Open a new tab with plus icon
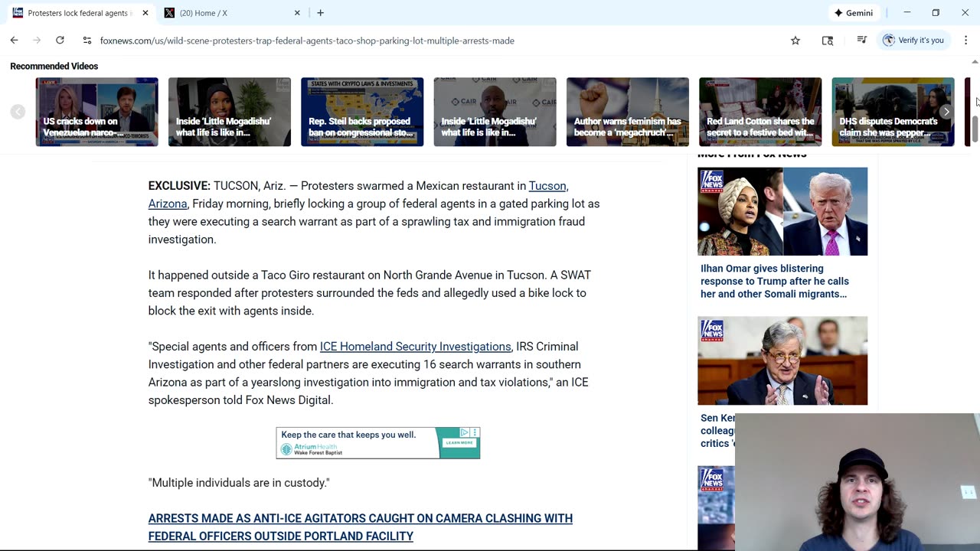 320,13
